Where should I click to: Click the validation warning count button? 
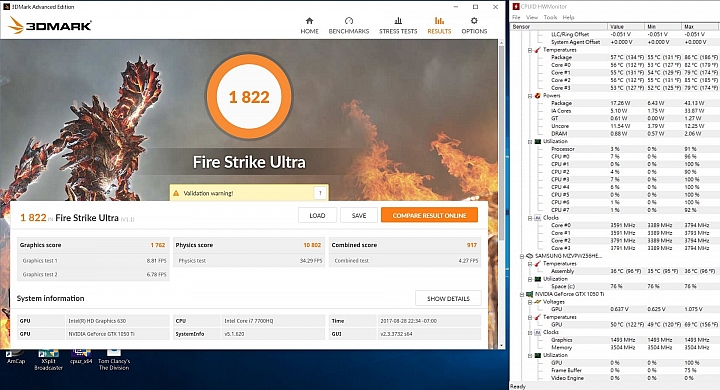click(x=320, y=193)
